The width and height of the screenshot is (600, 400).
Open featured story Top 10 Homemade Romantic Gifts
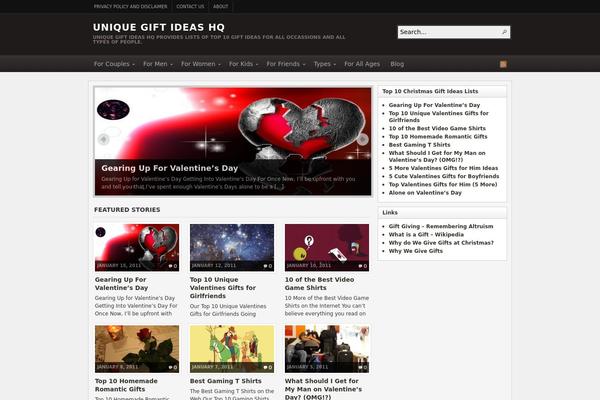click(126, 385)
